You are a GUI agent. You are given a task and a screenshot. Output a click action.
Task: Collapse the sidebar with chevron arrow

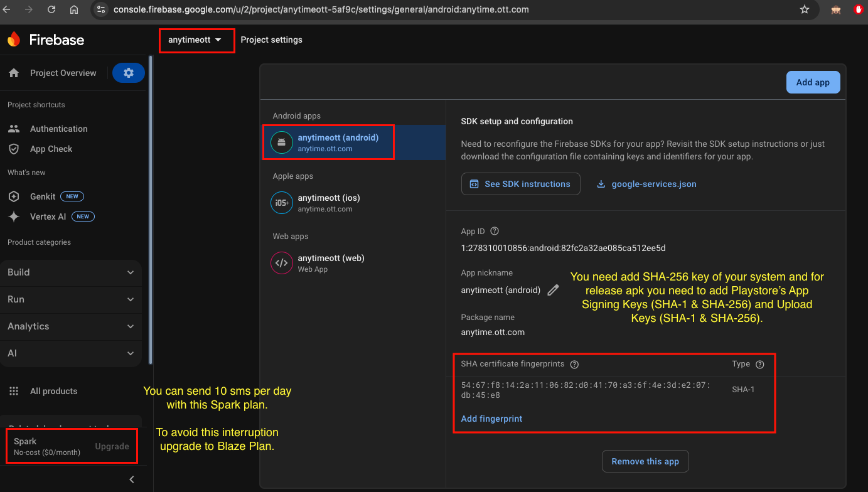pos(132,479)
